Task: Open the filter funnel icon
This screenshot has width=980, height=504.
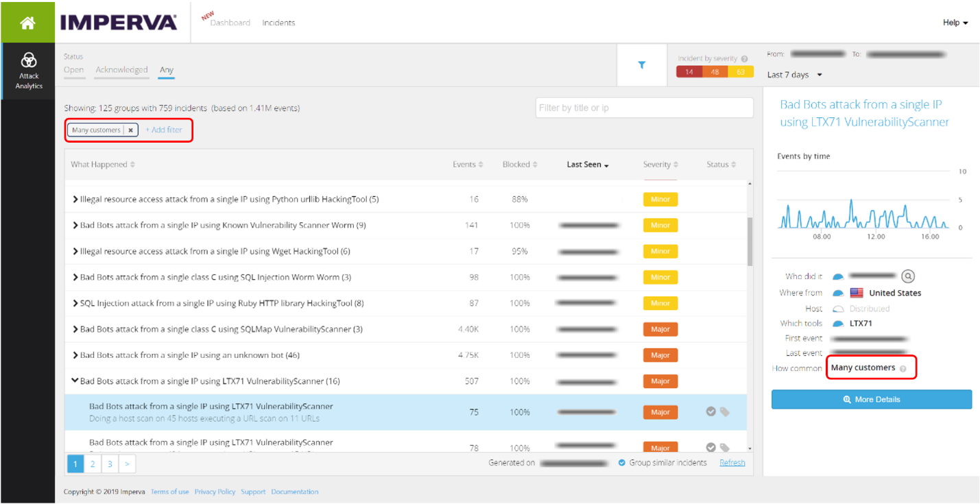Action: pyautogui.click(x=642, y=64)
